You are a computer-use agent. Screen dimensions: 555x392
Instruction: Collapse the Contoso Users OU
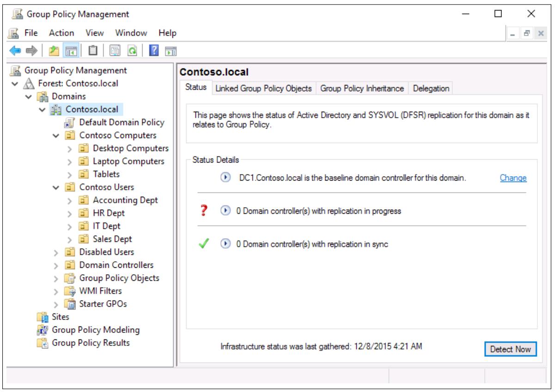(x=55, y=187)
